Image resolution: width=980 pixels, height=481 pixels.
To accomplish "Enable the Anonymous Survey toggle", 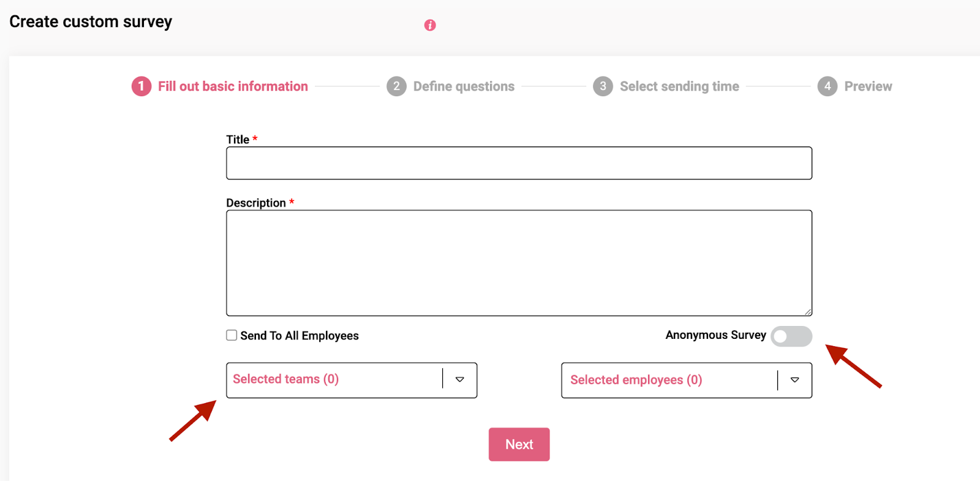I will (x=791, y=336).
